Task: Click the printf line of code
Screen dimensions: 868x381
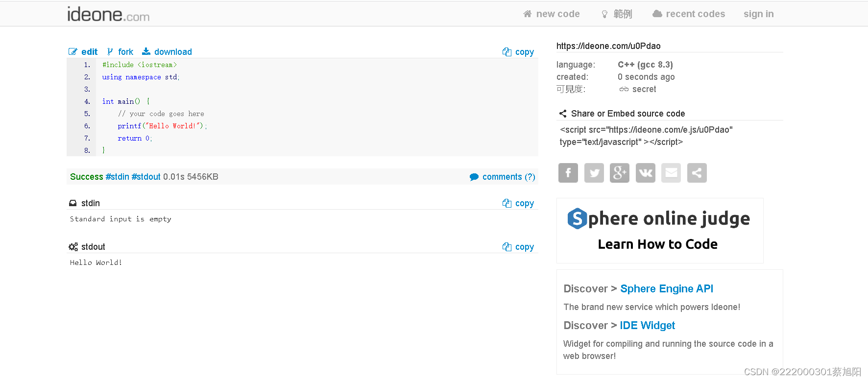Action: (162, 126)
